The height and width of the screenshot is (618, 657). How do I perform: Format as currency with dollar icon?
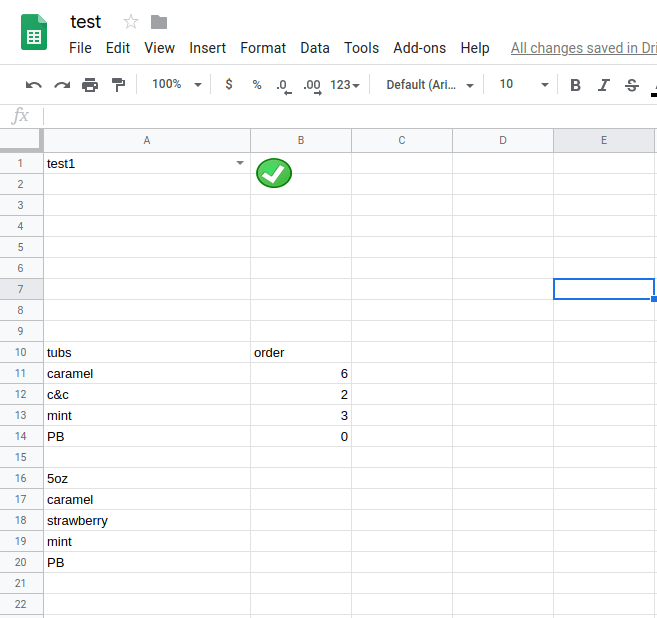click(x=229, y=84)
